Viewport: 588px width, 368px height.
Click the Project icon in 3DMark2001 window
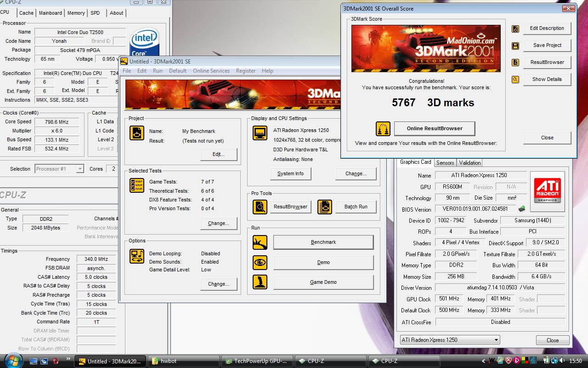pyautogui.click(x=137, y=133)
